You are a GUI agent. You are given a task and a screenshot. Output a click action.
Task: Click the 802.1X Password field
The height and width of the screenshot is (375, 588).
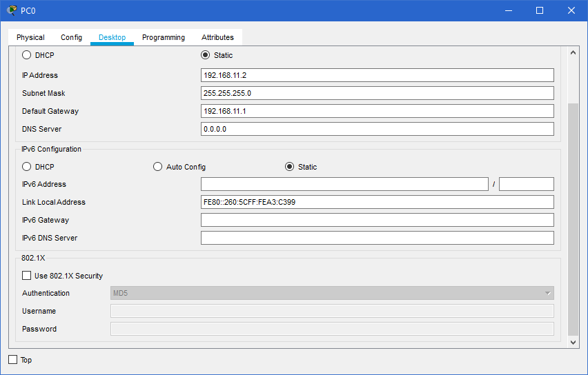(x=332, y=329)
